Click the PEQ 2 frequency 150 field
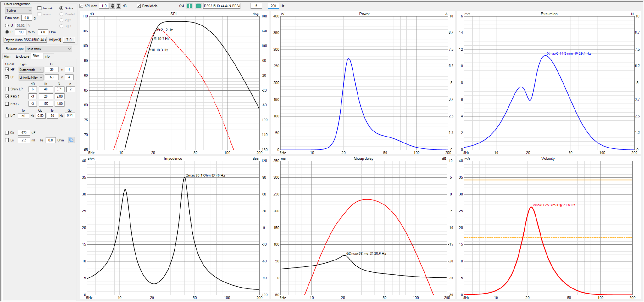 click(46, 103)
